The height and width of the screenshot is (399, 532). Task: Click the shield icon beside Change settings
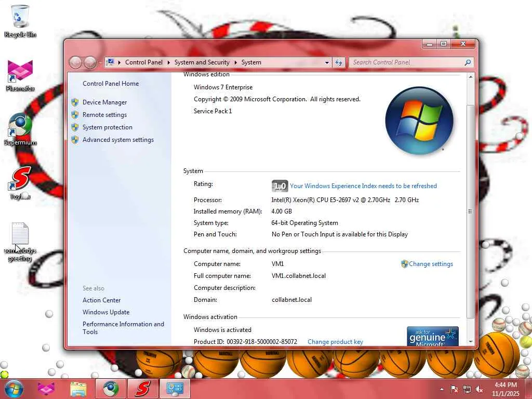pos(404,264)
